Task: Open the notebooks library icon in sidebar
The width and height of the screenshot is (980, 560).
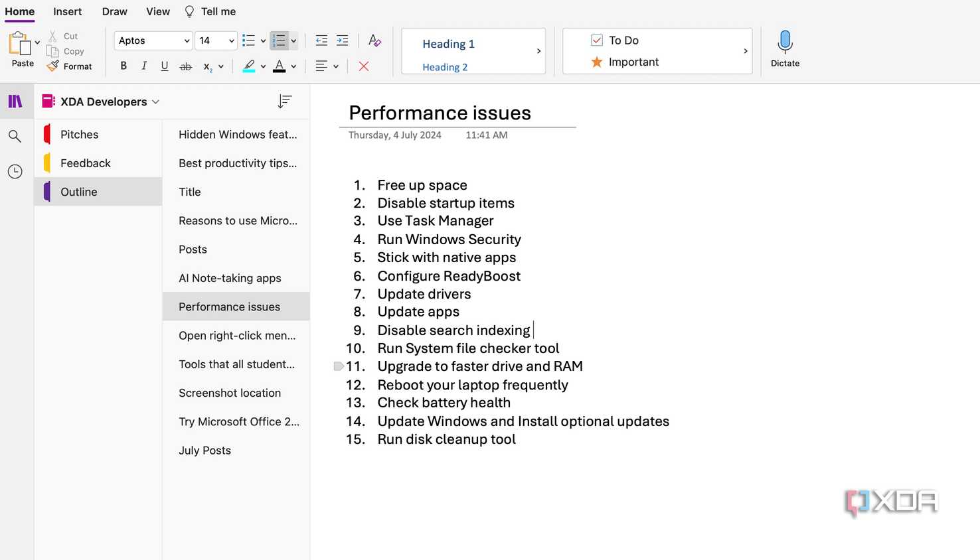Action: (15, 102)
